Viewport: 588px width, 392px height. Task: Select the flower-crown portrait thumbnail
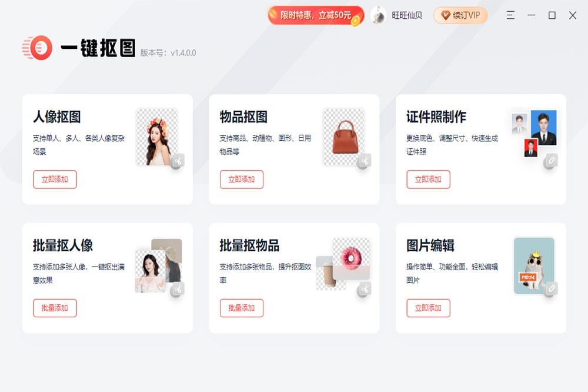click(x=157, y=137)
